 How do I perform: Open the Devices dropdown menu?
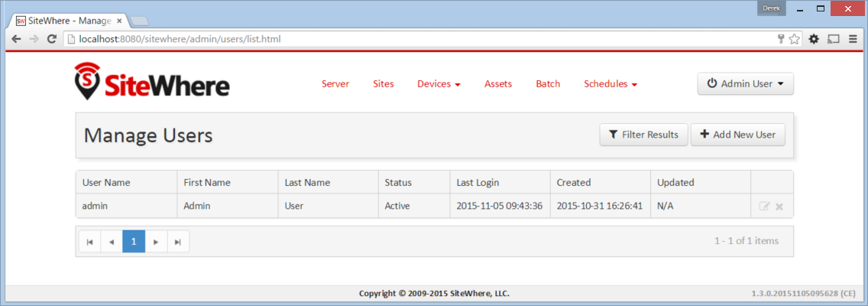click(439, 84)
